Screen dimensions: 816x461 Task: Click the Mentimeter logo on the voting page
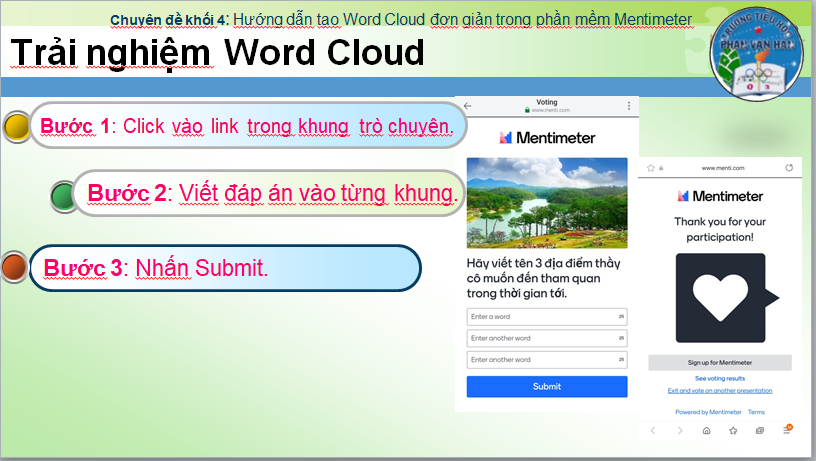tap(547, 138)
